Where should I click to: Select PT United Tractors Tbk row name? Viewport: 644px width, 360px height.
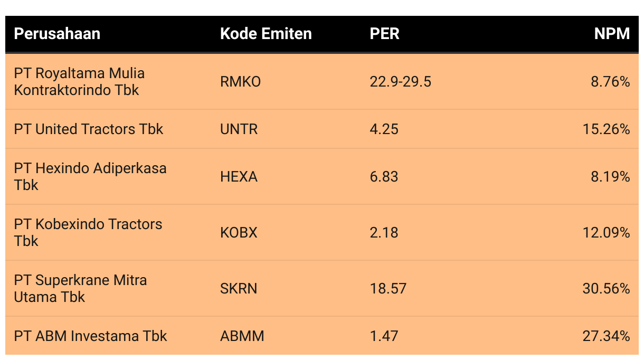(x=89, y=129)
